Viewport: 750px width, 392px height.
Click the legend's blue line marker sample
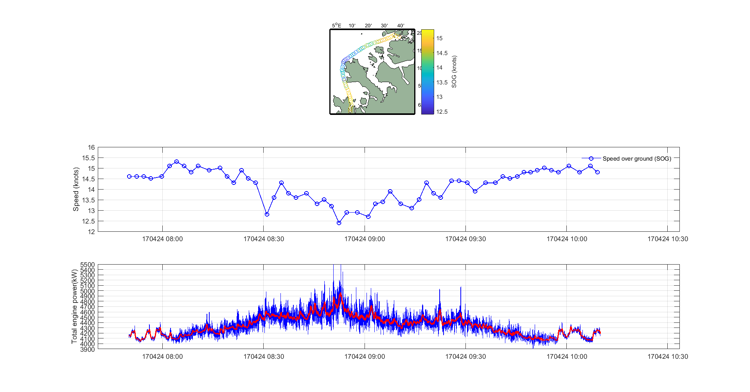click(x=591, y=158)
